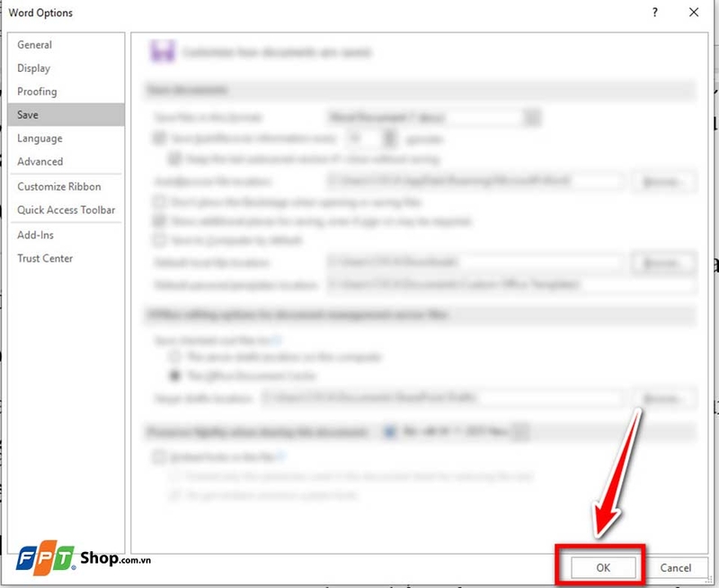Select Quick Access Toolbar category
719x588 pixels.
(x=66, y=209)
